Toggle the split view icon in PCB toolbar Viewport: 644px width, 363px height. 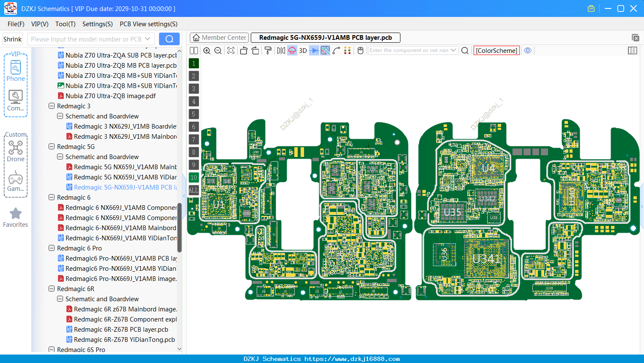coord(194,50)
